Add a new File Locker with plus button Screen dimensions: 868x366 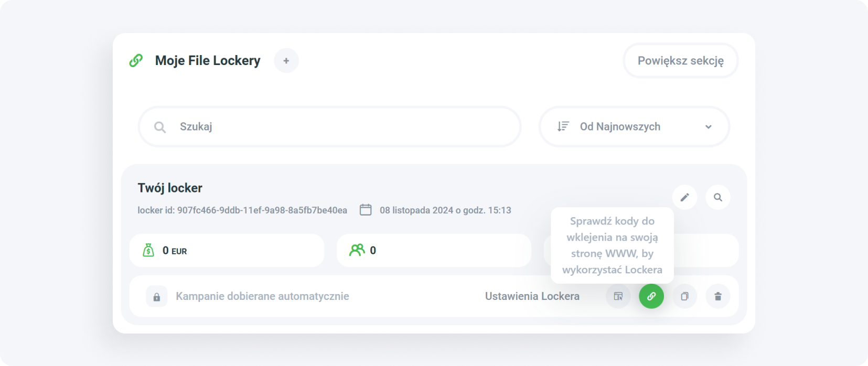click(286, 61)
